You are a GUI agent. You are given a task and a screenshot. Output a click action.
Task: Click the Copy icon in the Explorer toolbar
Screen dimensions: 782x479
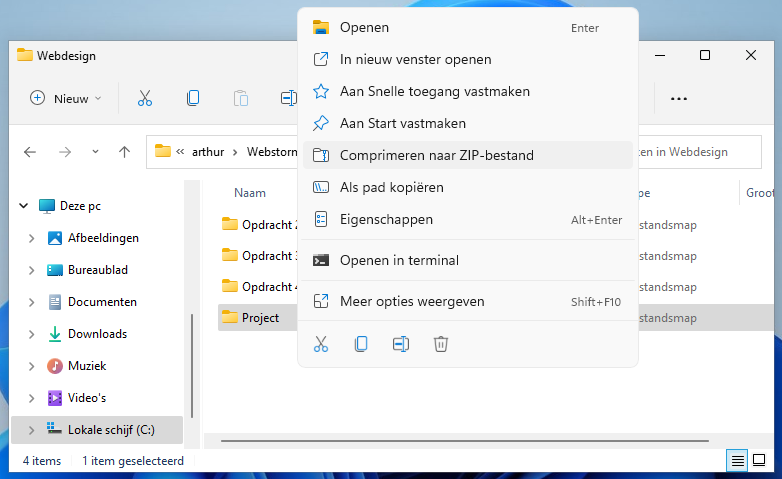click(x=193, y=98)
